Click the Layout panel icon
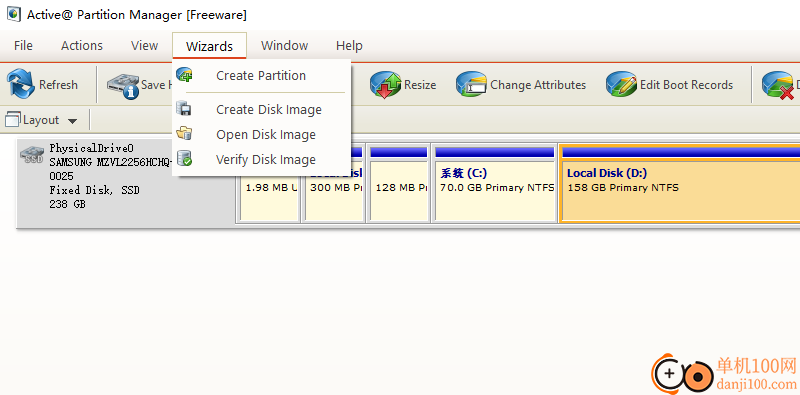 click(x=12, y=120)
